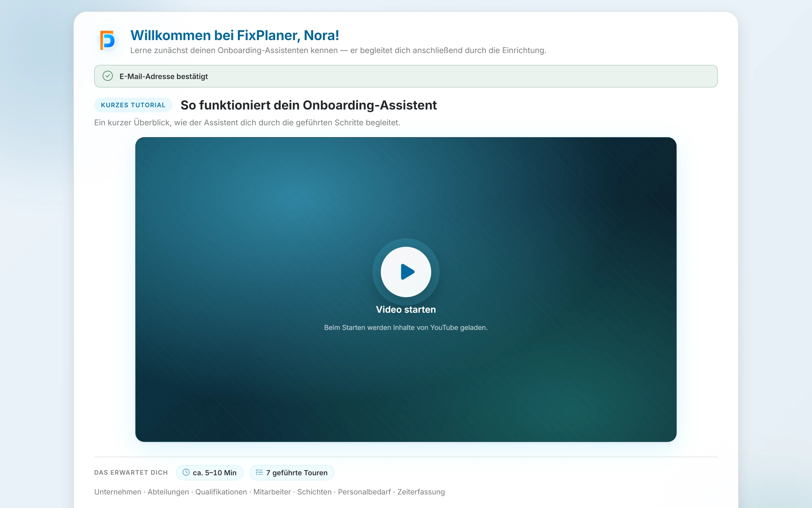
Task: Click the subtitle starting with 'Lerne zunächst deinen Onboarding-Assistenten'
Action: pyautogui.click(x=338, y=51)
